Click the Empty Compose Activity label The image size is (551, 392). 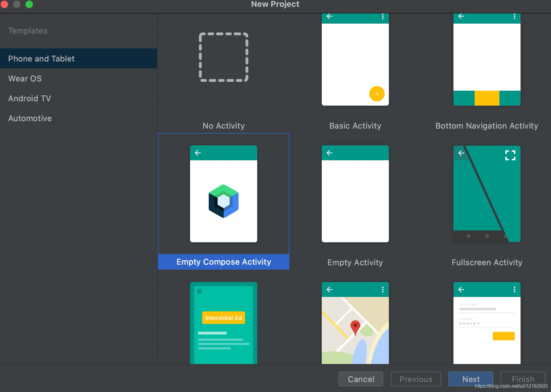(x=224, y=262)
